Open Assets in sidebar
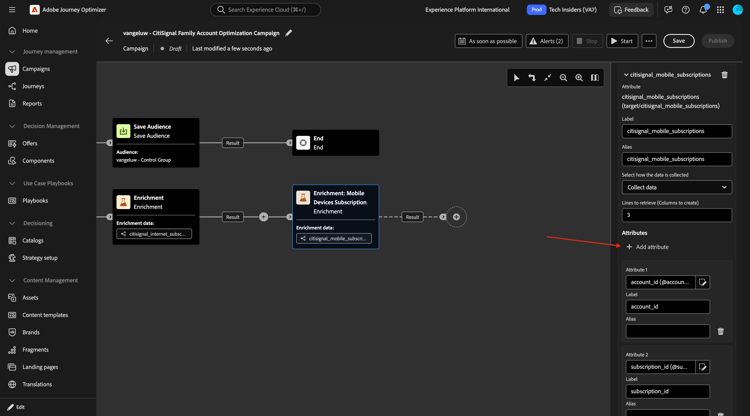Viewport: 750px width, 416px height. (x=30, y=297)
